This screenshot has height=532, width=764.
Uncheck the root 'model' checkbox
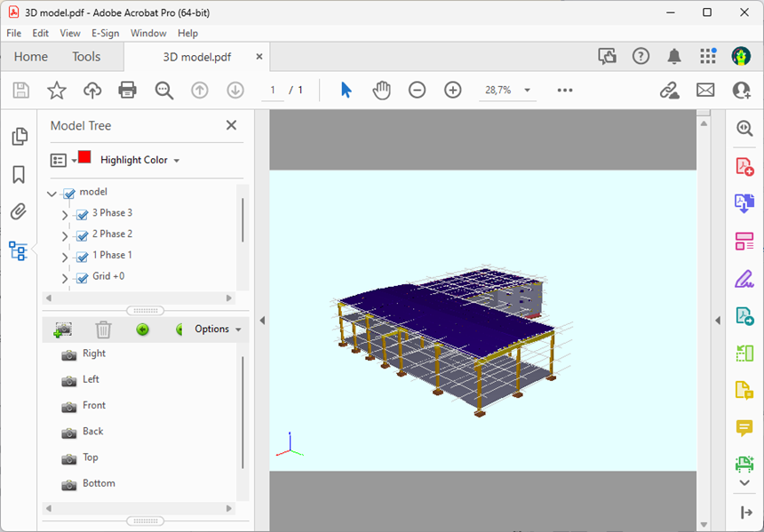(68, 191)
